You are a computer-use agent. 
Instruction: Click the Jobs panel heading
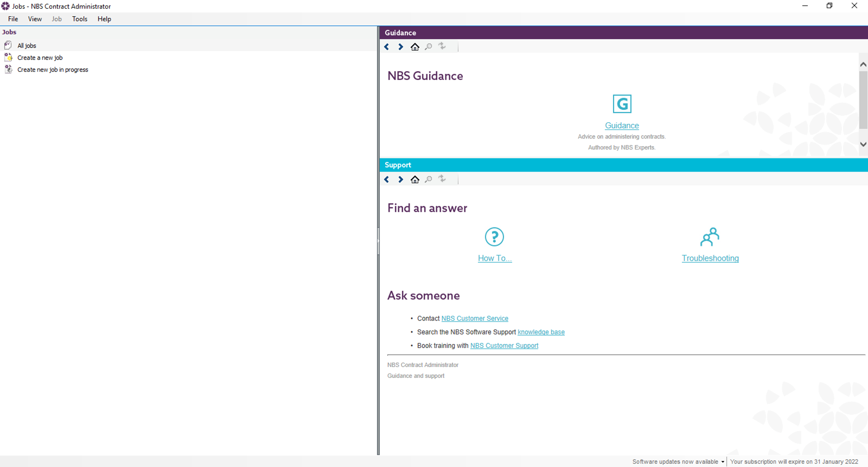point(9,32)
